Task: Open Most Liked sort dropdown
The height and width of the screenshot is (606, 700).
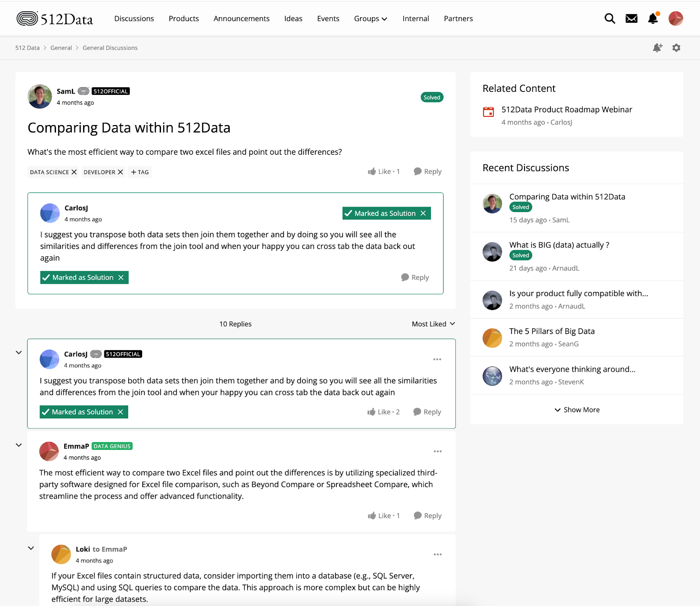Action: [x=433, y=324]
